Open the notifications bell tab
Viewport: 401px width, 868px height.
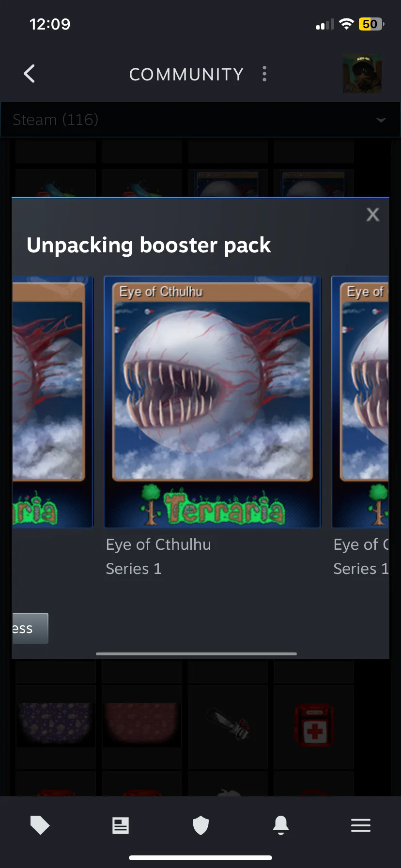[281, 825]
